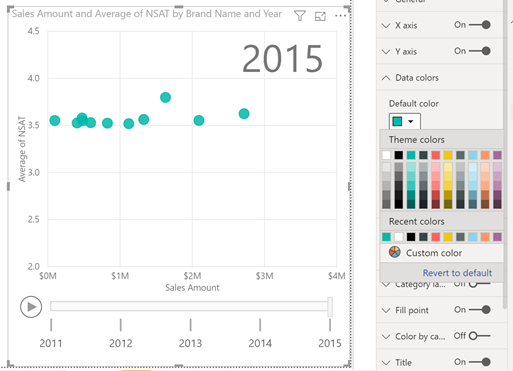Turn on Color by category switch
This screenshot has width=513, height=371.
479,336
